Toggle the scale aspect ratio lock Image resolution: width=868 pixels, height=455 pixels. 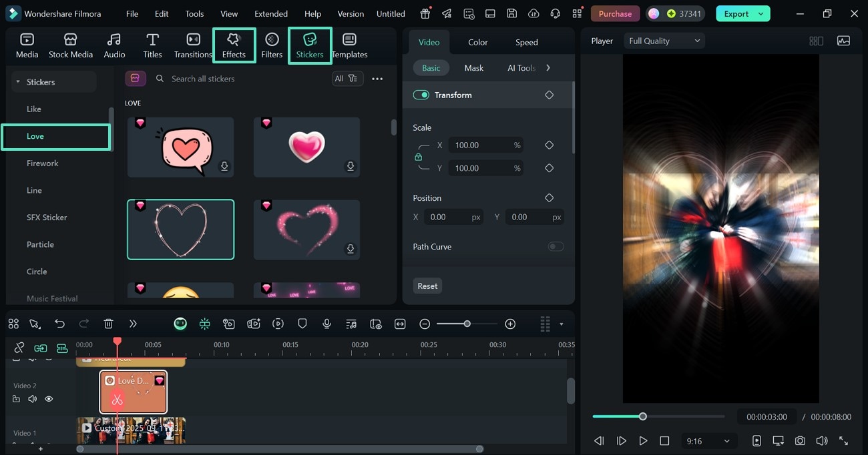click(419, 157)
